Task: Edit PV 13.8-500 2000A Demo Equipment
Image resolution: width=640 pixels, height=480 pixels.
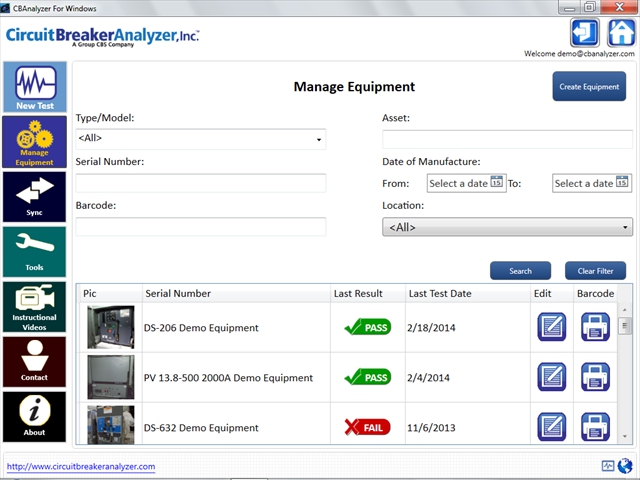Action: (551, 377)
